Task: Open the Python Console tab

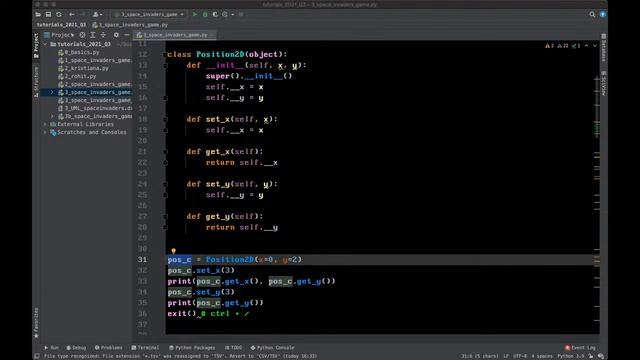Action: click(x=273, y=348)
